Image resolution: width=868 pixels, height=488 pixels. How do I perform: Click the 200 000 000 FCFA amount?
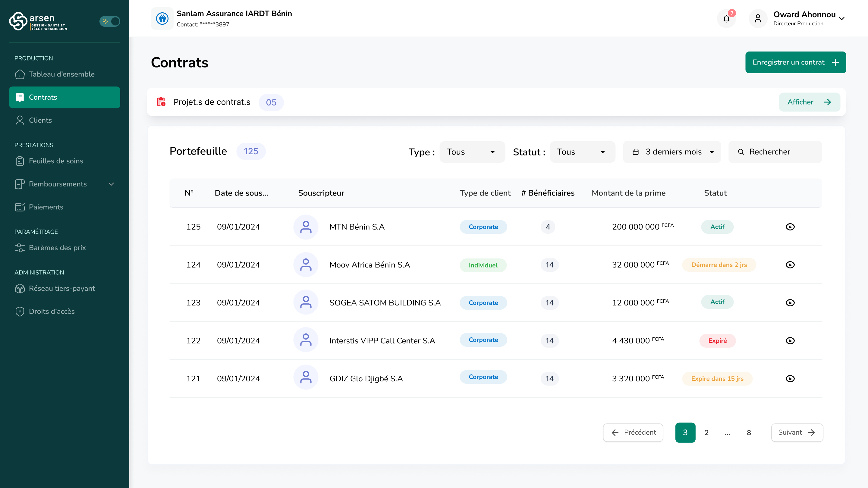click(643, 227)
